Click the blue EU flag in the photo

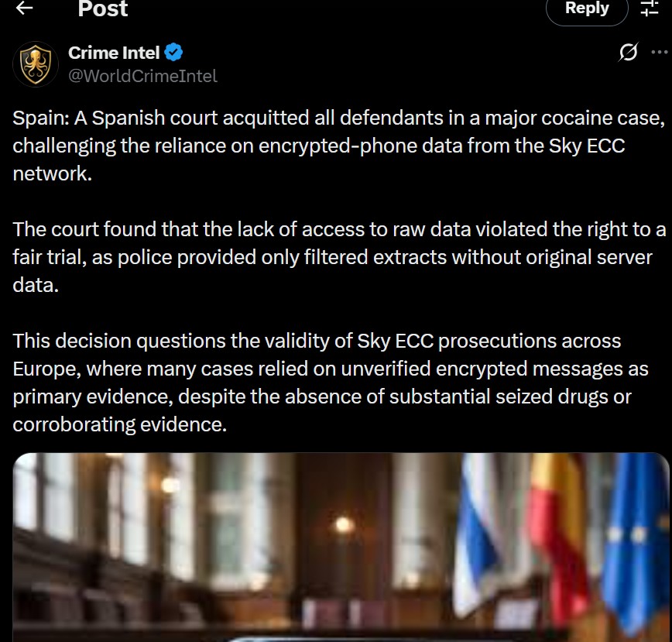pos(636,534)
